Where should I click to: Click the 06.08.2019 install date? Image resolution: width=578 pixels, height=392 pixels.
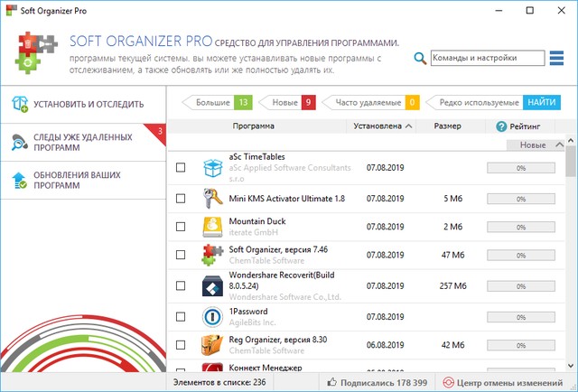(386, 345)
